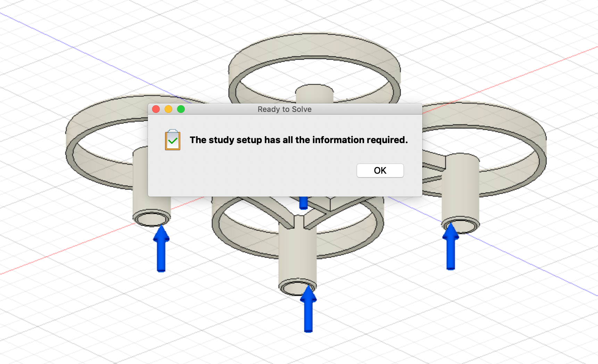This screenshot has width=598, height=364.
Task: Select the left blue load arrow
Action: (161, 247)
